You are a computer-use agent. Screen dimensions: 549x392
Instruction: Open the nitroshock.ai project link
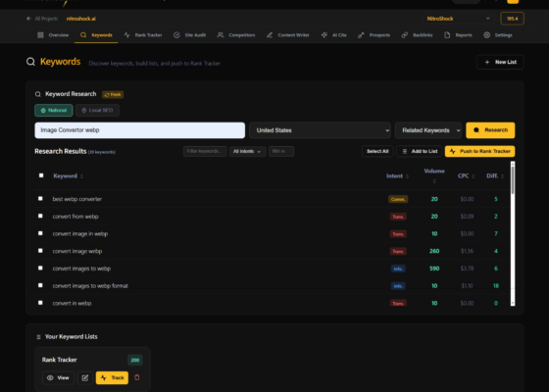[x=80, y=19]
